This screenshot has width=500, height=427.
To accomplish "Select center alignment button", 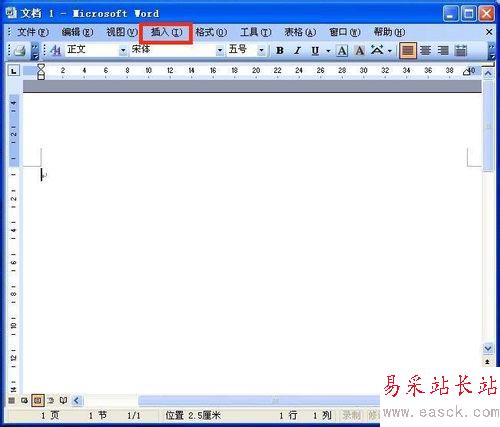I will (x=425, y=51).
